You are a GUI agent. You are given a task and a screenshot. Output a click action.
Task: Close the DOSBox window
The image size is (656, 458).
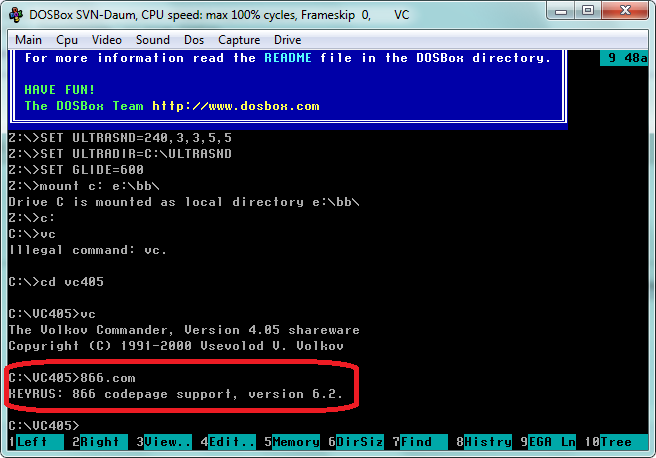(625, 11)
